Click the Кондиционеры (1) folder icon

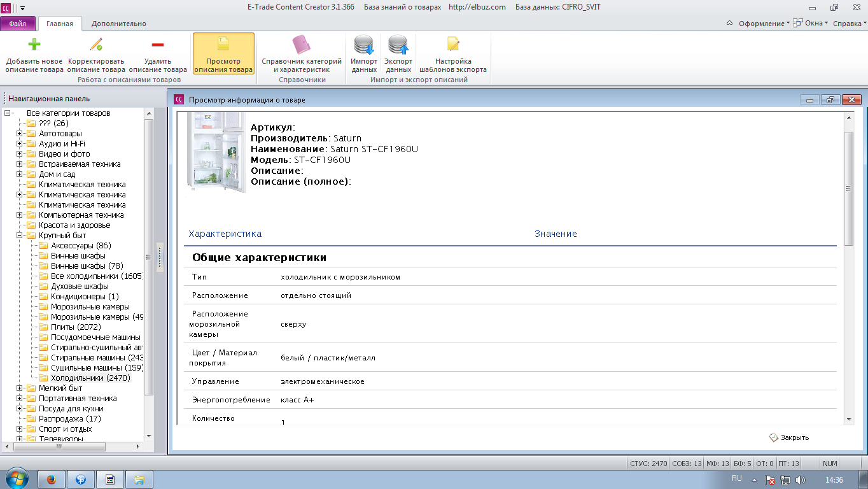click(x=43, y=297)
